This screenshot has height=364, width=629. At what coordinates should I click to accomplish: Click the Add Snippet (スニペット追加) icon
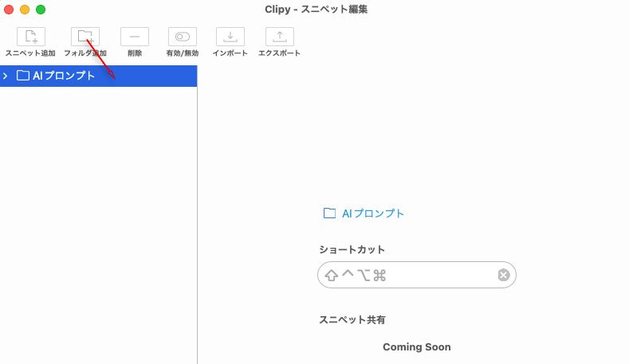tap(31, 37)
